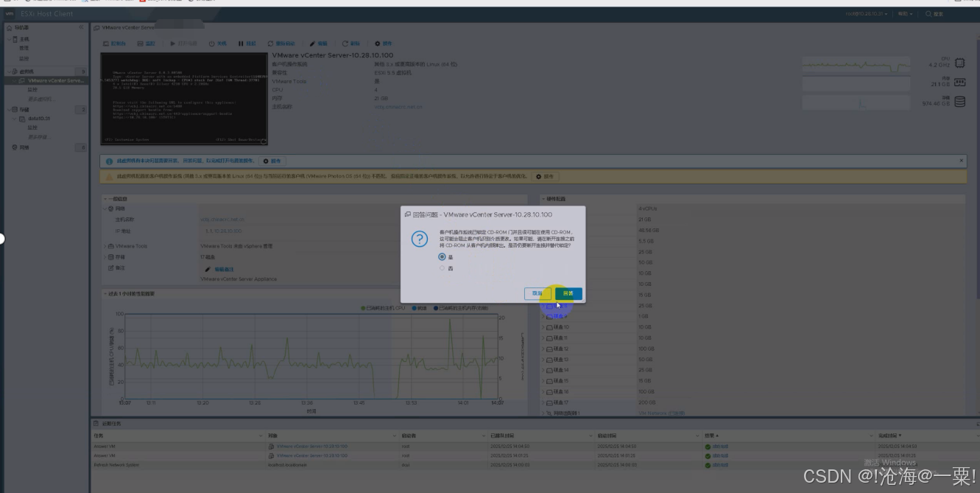The height and width of the screenshot is (493, 980).
Task: Select the 否 (No) radio option
Action: click(442, 268)
